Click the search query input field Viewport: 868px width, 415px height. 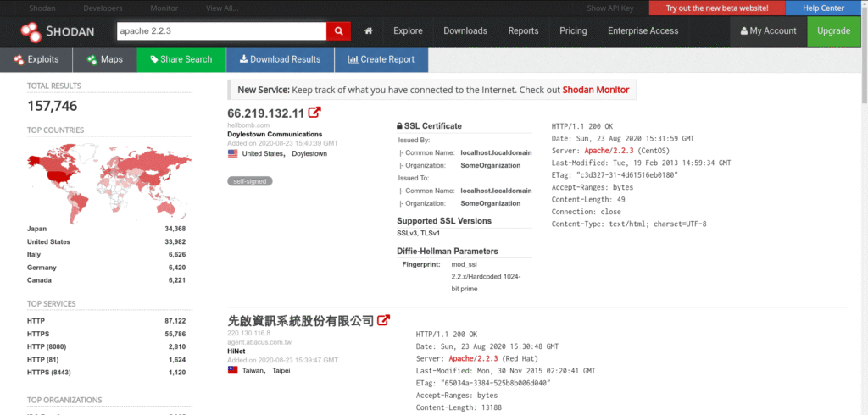coord(221,31)
